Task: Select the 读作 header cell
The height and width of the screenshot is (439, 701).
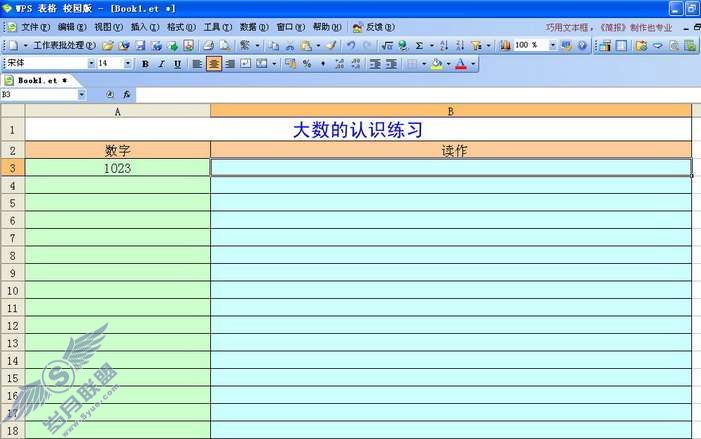Action: tap(451, 150)
